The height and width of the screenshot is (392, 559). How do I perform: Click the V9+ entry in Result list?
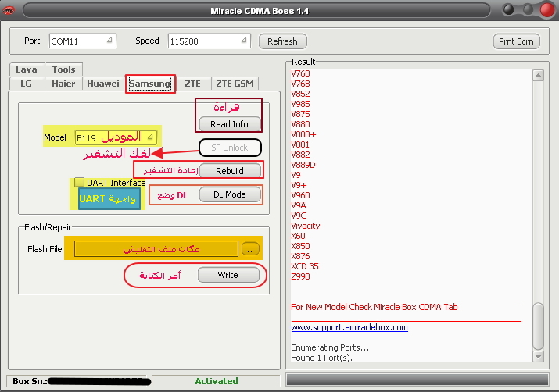click(x=299, y=185)
